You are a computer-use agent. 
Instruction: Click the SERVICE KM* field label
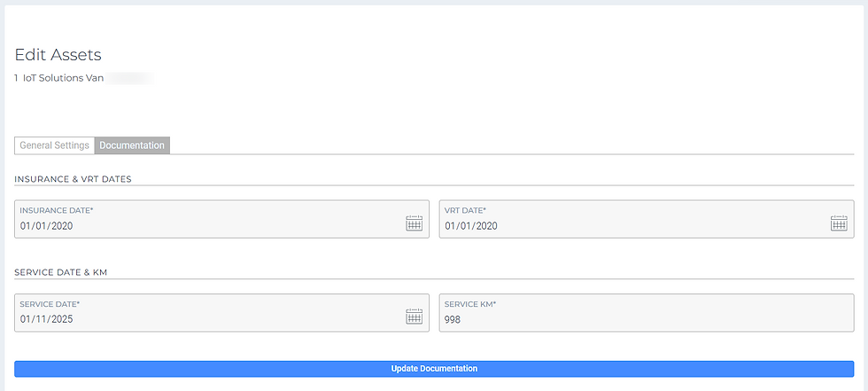[470, 304]
